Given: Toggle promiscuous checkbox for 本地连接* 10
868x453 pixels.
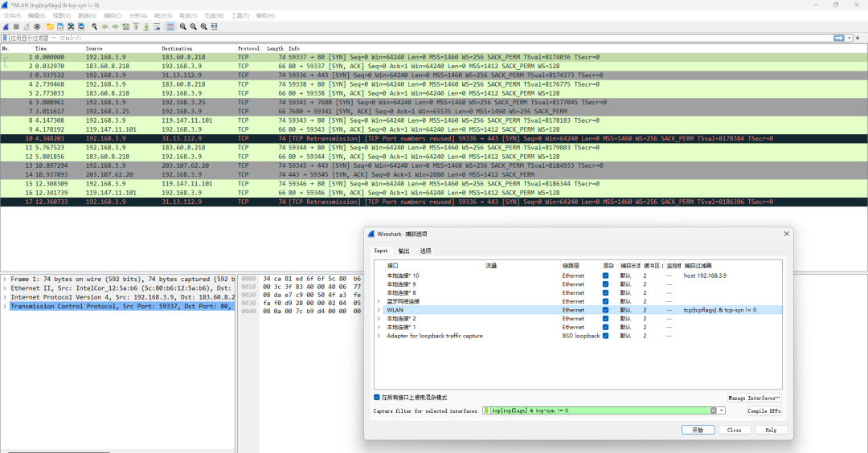Looking at the screenshot, I should [606, 275].
